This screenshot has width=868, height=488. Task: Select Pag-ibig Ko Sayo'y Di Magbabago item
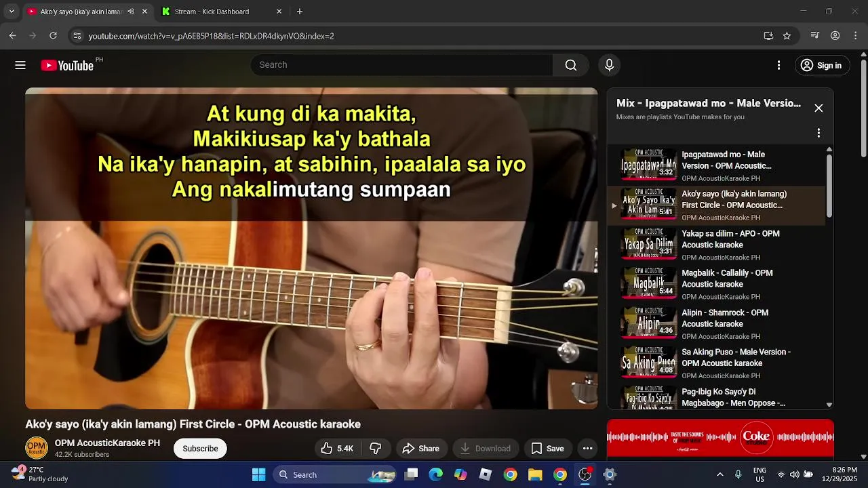[716, 396]
